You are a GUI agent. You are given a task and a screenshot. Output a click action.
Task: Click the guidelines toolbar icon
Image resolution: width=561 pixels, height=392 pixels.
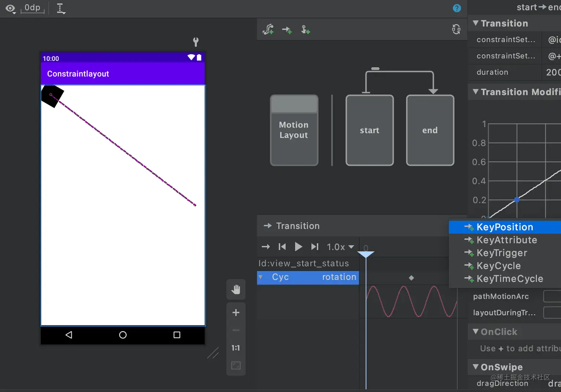click(61, 8)
